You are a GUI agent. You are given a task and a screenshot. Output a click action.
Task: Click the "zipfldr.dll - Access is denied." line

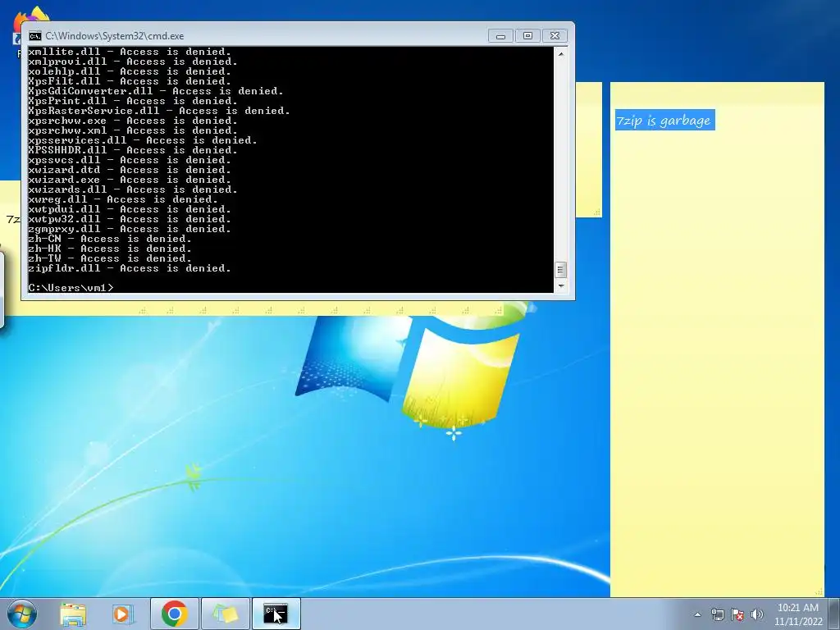pos(129,268)
